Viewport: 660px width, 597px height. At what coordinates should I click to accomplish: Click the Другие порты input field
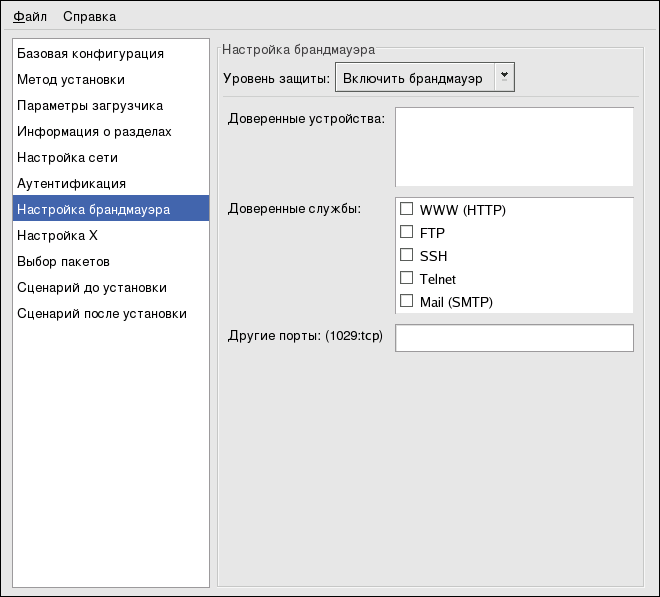514,338
